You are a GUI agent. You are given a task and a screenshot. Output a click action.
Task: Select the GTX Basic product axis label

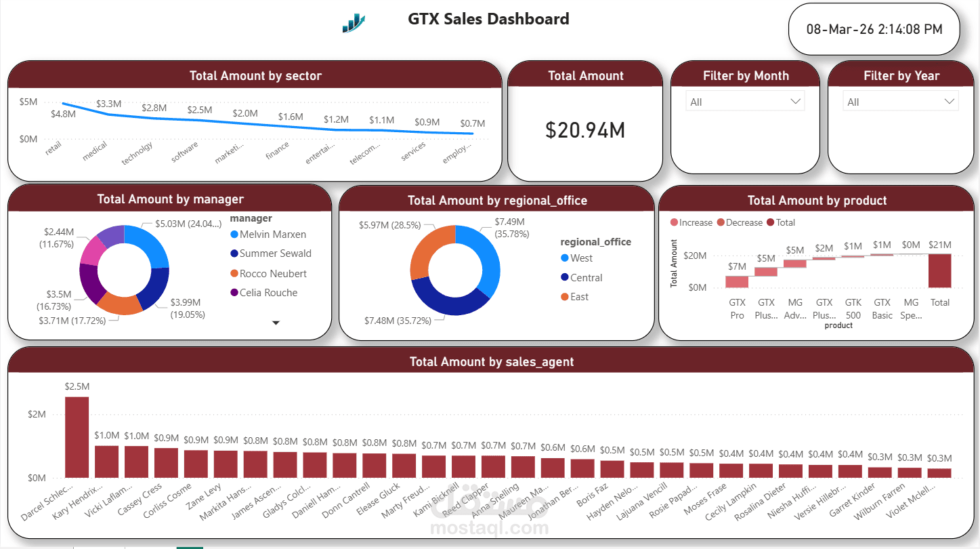coord(882,308)
